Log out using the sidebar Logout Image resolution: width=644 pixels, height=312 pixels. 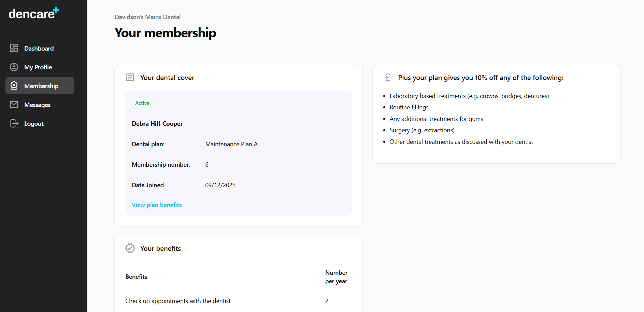[34, 124]
